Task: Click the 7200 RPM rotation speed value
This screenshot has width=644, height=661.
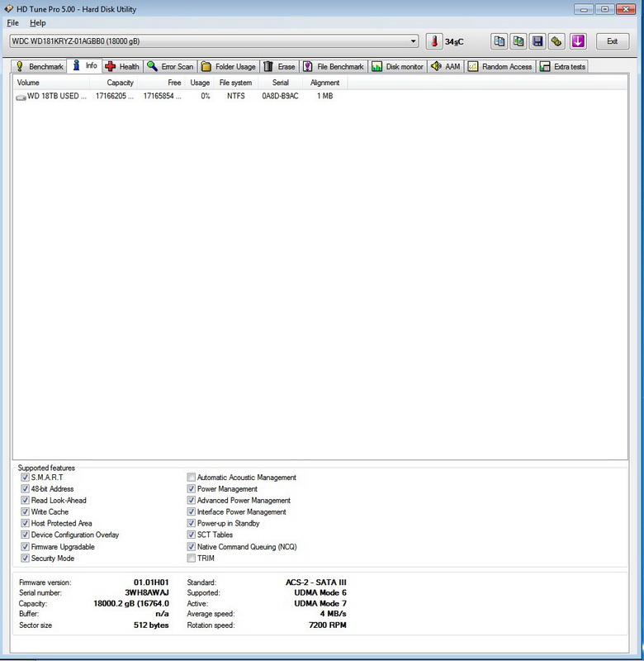Action: tap(327, 625)
